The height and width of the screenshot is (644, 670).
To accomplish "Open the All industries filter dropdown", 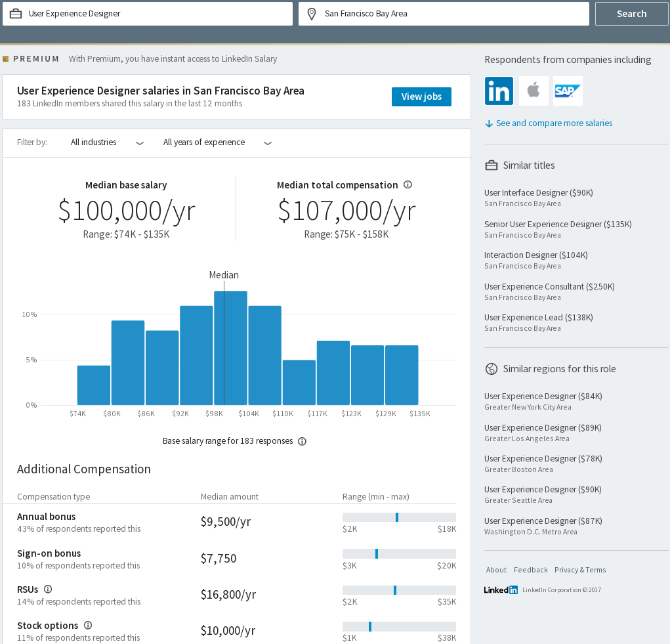I will point(107,142).
